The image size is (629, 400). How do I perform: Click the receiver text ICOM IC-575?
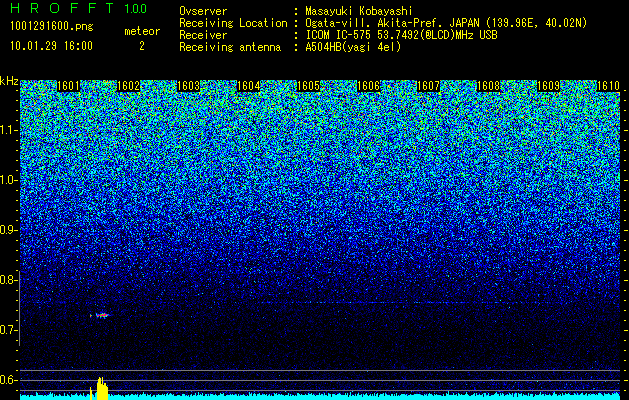pos(340,35)
